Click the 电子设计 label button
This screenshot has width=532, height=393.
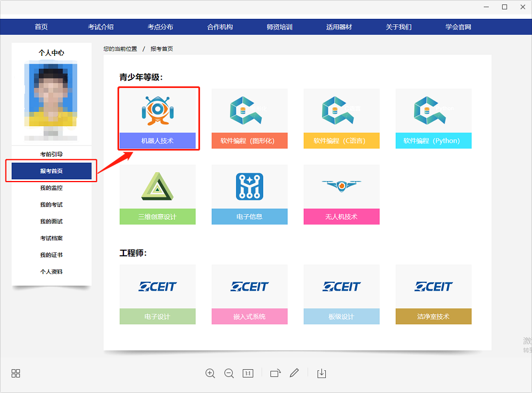pos(157,317)
